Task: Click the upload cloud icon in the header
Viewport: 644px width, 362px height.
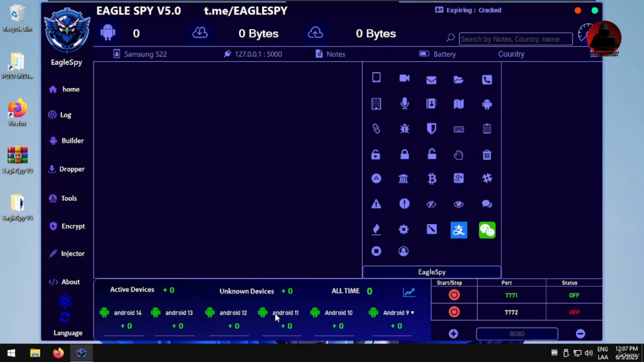Action: [x=316, y=33]
